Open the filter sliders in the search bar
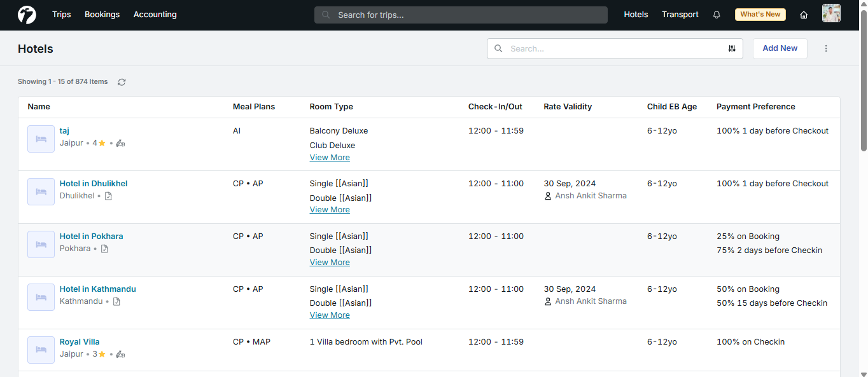This screenshot has width=868, height=377. click(x=731, y=48)
